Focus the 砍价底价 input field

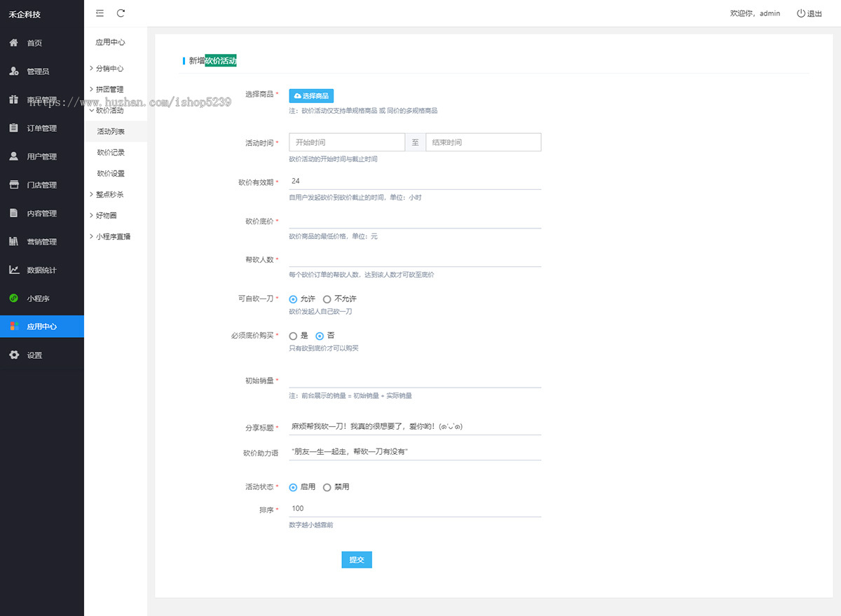pyautogui.click(x=415, y=220)
